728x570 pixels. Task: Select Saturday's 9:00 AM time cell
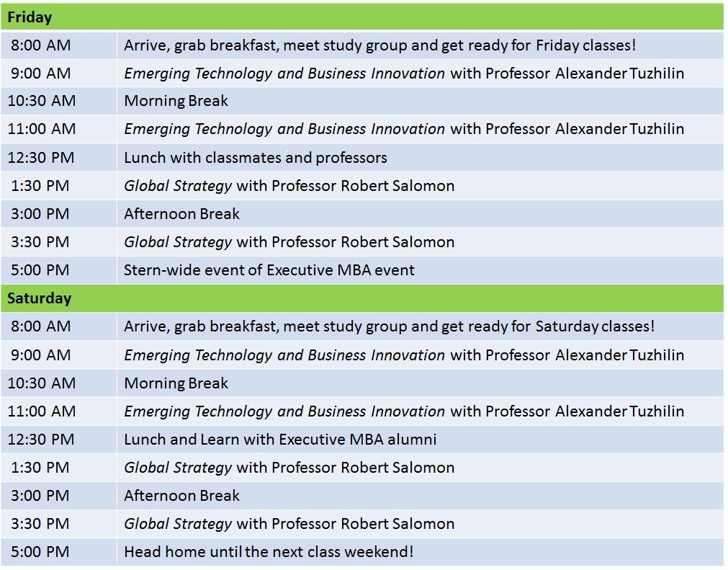(41, 355)
